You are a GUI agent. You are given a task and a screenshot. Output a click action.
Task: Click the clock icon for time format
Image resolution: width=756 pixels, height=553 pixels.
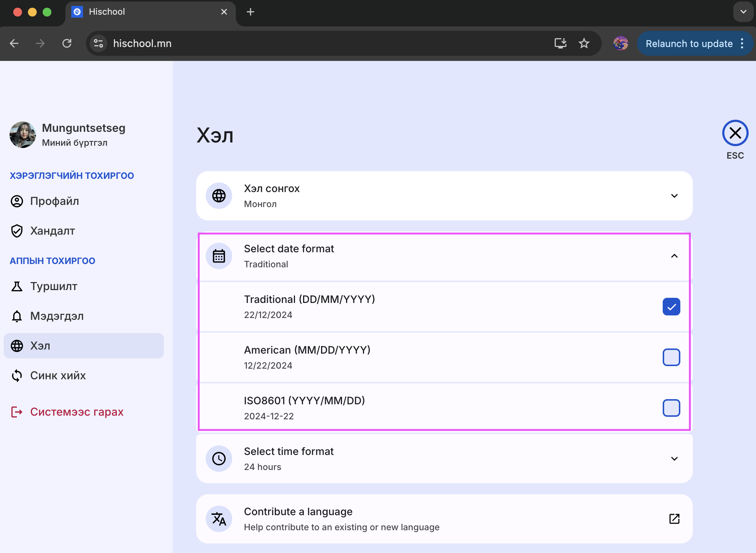pos(219,459)
